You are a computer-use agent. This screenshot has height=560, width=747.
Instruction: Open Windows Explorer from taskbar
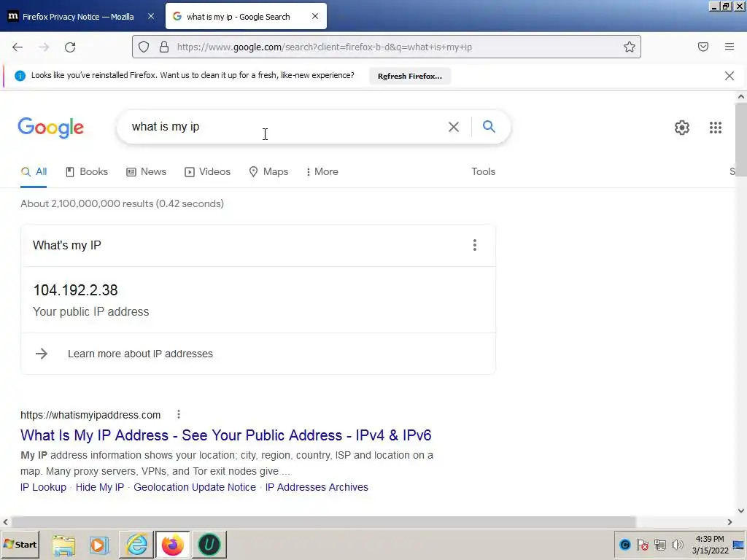click(x=63, y=545)
